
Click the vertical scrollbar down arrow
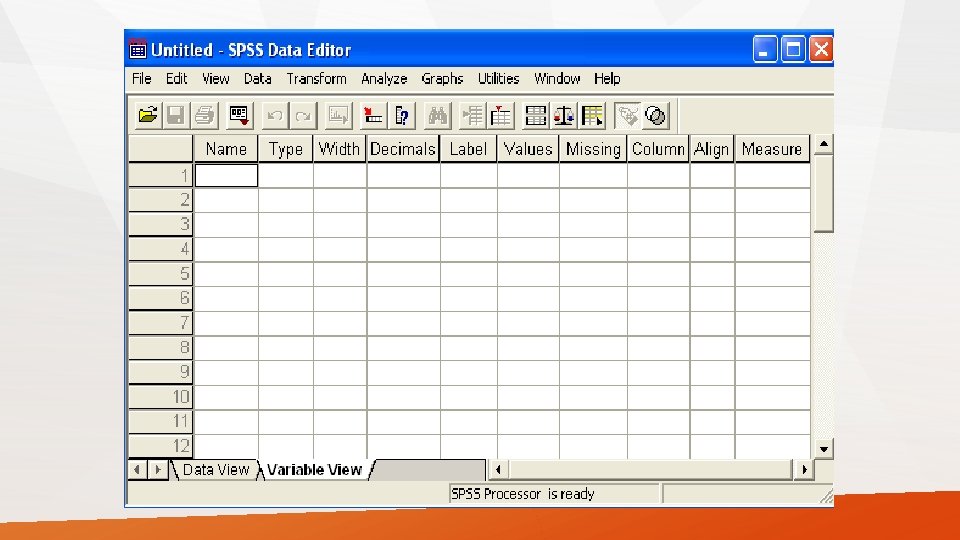coord(823,449)
